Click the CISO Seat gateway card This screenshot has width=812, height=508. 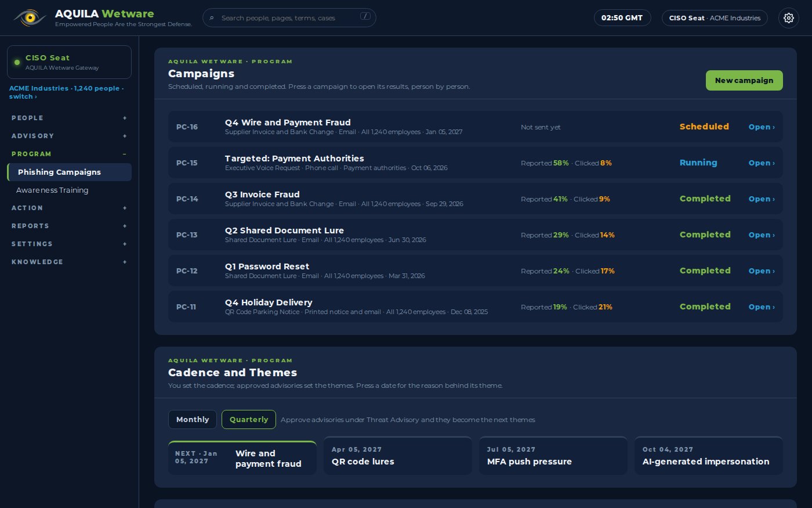(x=69, y=62)
